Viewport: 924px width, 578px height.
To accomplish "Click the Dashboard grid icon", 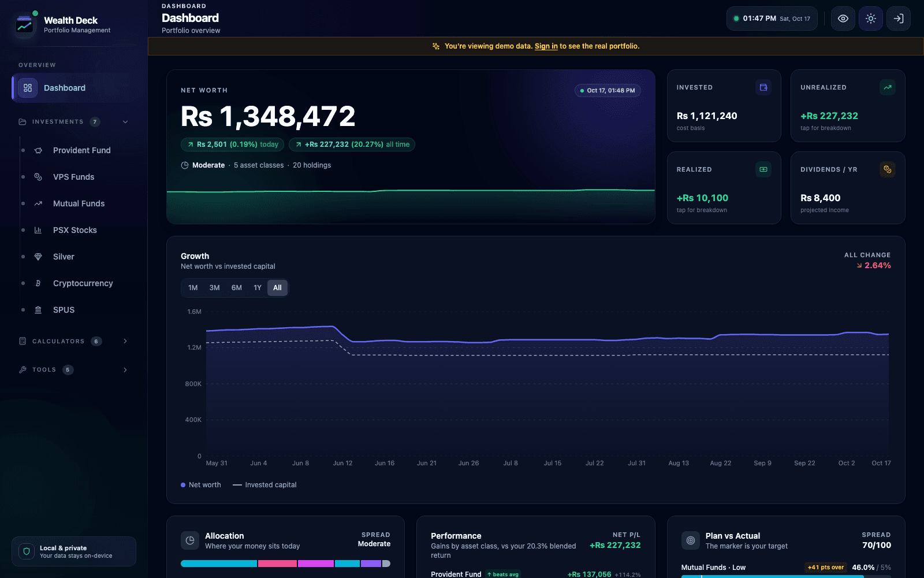I will click(28, 88).
